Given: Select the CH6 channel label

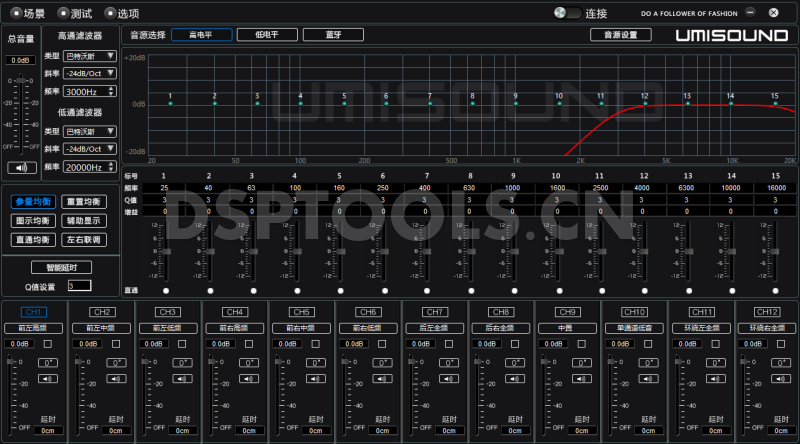Looking at the screenshot, I should (368, 312).
